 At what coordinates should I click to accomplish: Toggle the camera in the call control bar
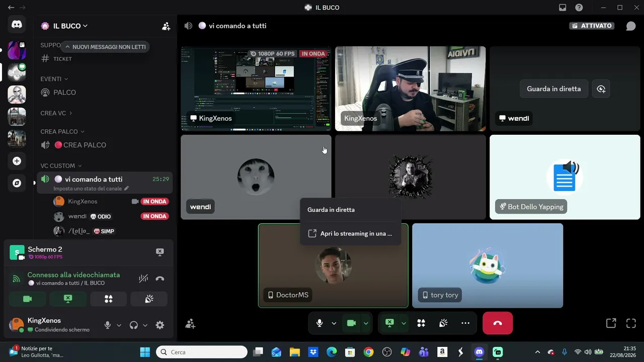352,323
